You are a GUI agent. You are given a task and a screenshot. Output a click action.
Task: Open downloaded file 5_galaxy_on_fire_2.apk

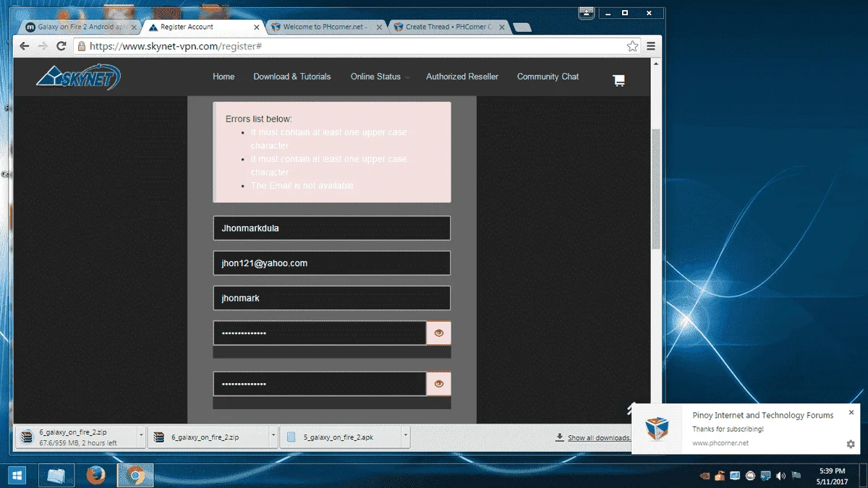pyautogui.click(x=340, y=437)
